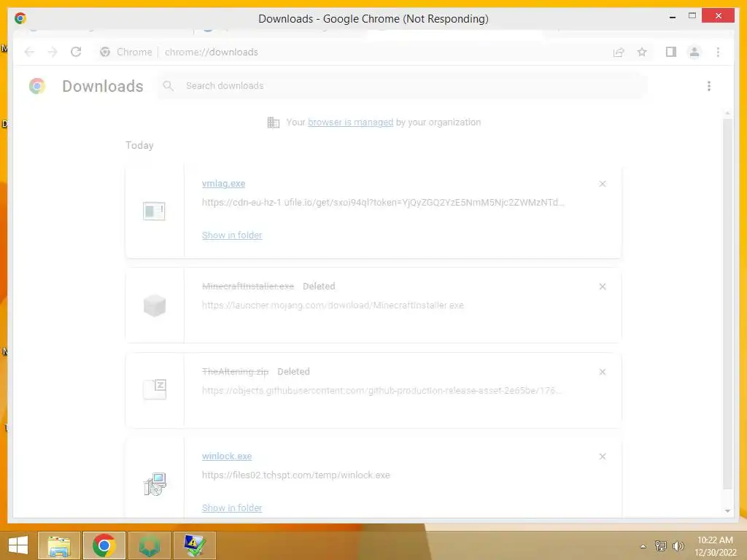
Task: Remove TheAltening.zip entry from list
Action: (602, 372)
